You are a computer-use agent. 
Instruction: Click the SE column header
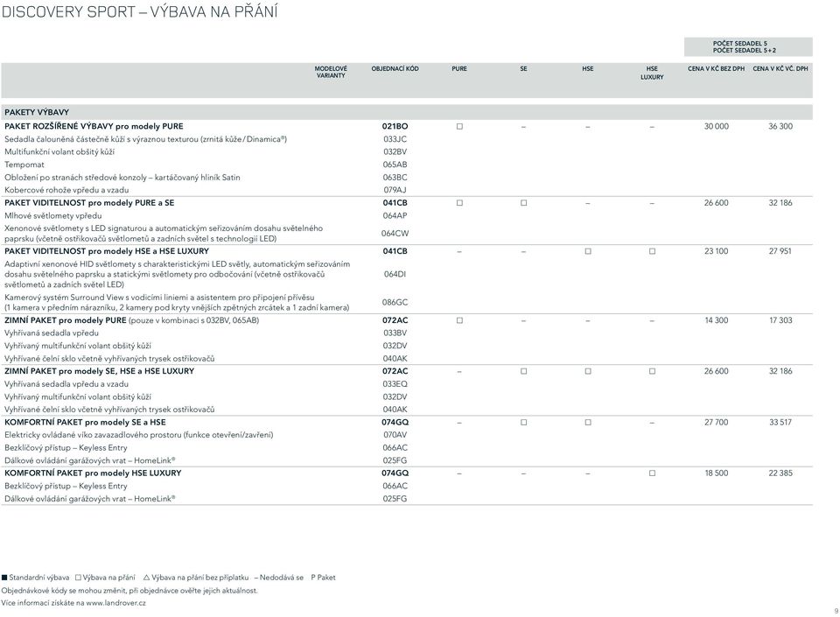click(x=523, y=68)
